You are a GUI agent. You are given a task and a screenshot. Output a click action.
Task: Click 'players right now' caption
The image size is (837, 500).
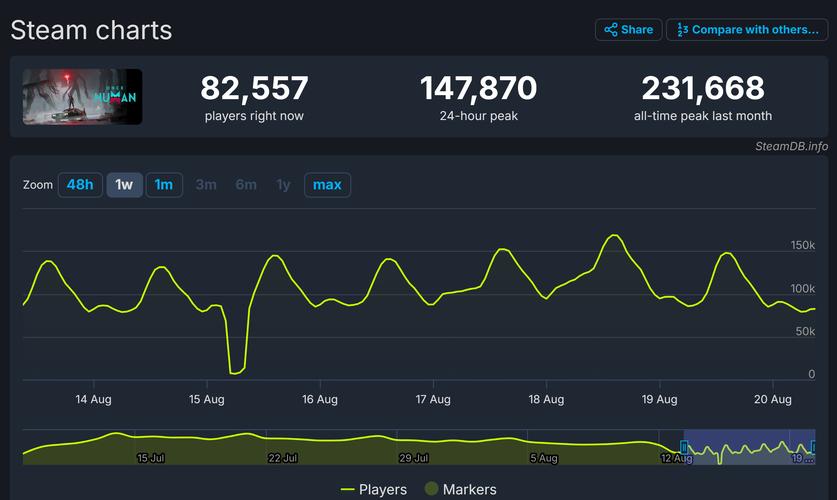click(x=254, y=116)
